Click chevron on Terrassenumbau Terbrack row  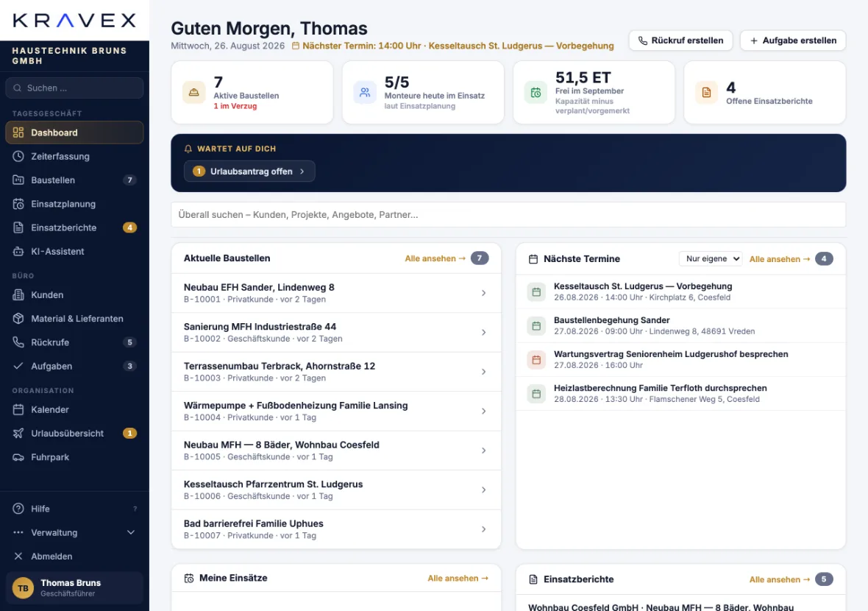click(x=483, y=372)
